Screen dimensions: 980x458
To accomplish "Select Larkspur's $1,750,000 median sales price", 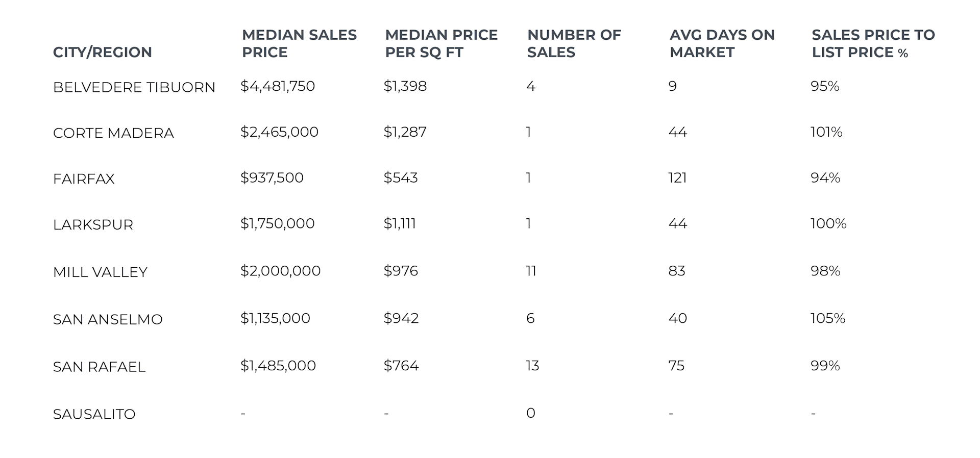I will point(277,223).
